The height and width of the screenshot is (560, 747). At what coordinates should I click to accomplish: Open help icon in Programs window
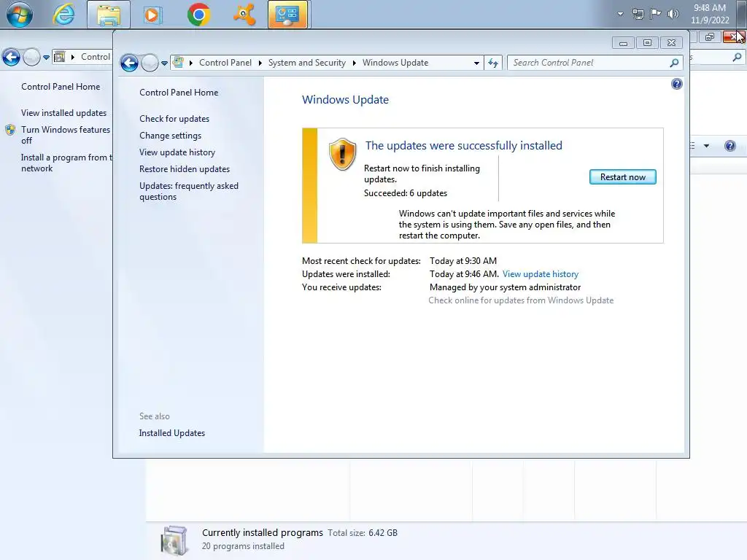[x=729, y=146]
